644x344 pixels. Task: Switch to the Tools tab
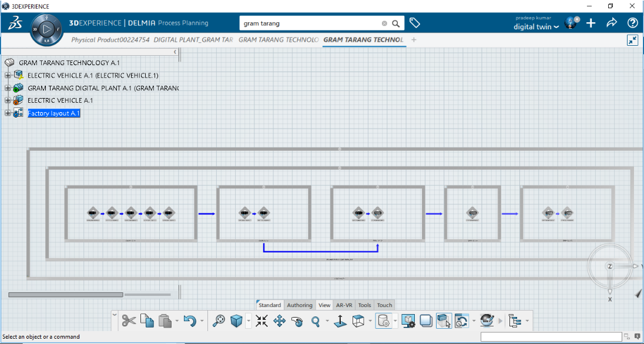pos(365,305)
